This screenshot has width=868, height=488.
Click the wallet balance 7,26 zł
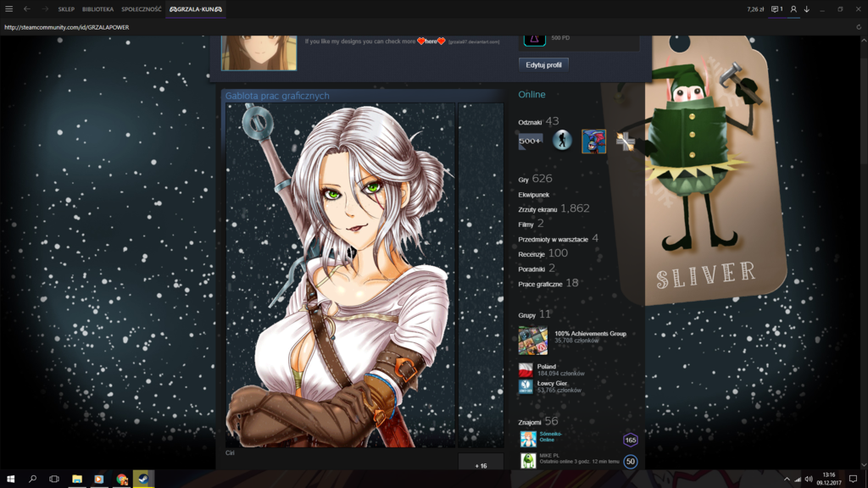(x=755, y=9)
